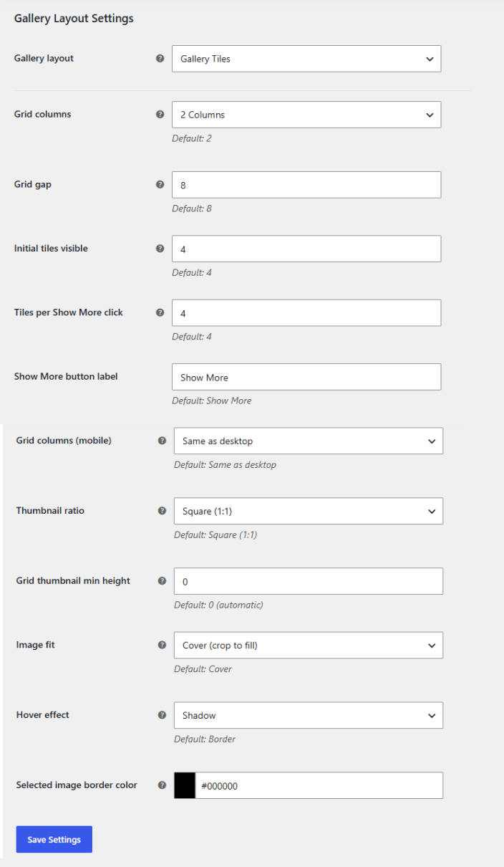This screenshot has width=504, height=867.
Task: Click help icon next to Image fit
Action: (x=162, y=645)
